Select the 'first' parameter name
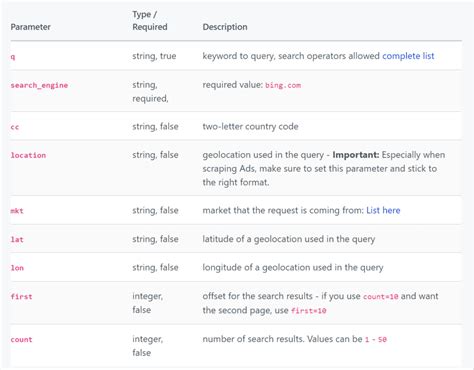The width and height of the screenshot is (474, 370). 21,297
